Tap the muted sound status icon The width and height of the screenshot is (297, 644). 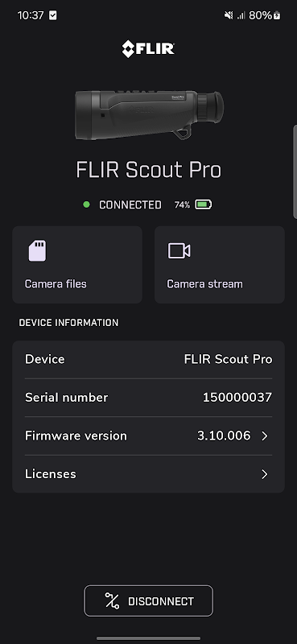[229, 15]
